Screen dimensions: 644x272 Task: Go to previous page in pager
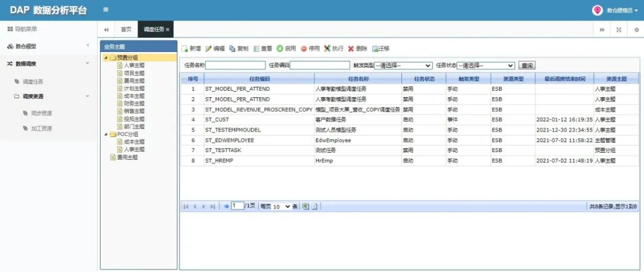point(194,206)
